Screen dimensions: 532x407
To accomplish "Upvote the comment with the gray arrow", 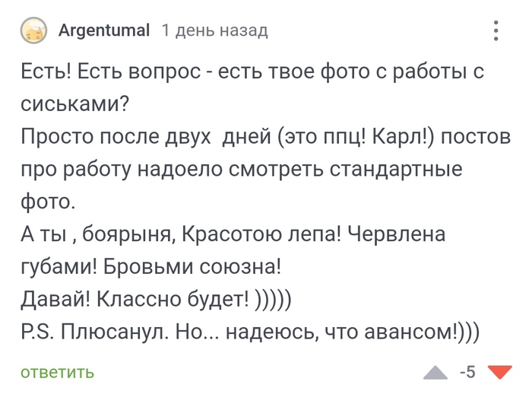I will click(435, 372).
